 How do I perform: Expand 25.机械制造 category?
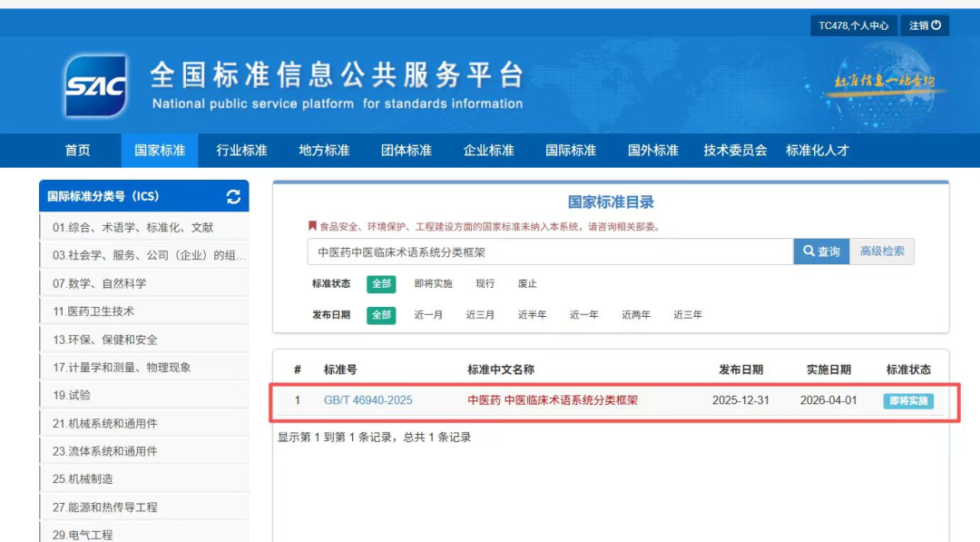pyautogui.click(x=83, y=479)
